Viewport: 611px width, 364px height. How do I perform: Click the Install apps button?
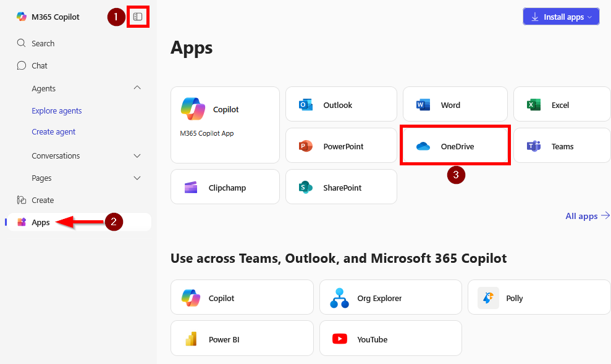[560, 16]
